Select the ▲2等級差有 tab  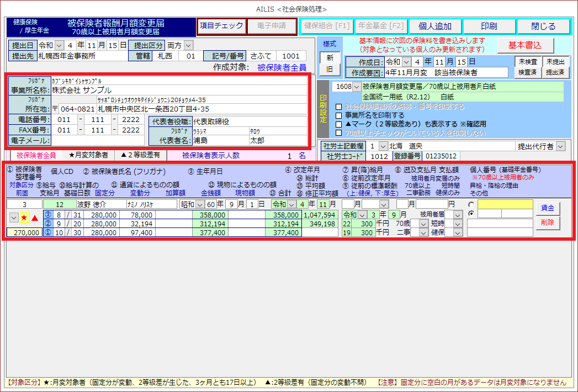click(x=139, y=155)
